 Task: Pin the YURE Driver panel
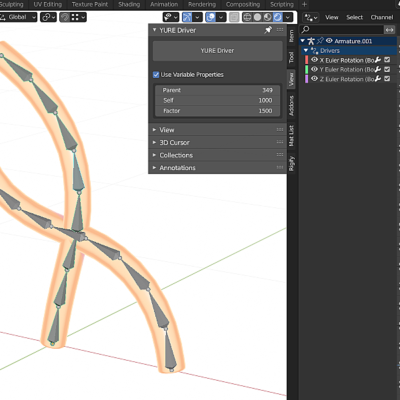point(268,30)
